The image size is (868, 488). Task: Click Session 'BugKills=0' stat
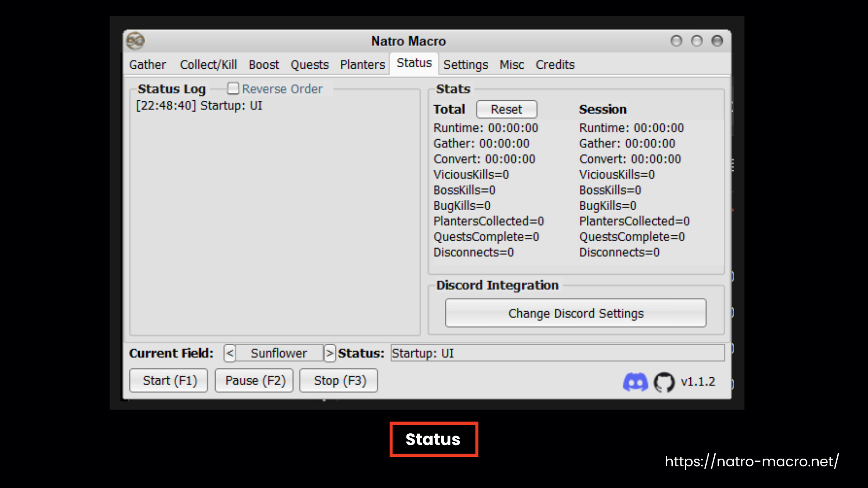(608, 206)
